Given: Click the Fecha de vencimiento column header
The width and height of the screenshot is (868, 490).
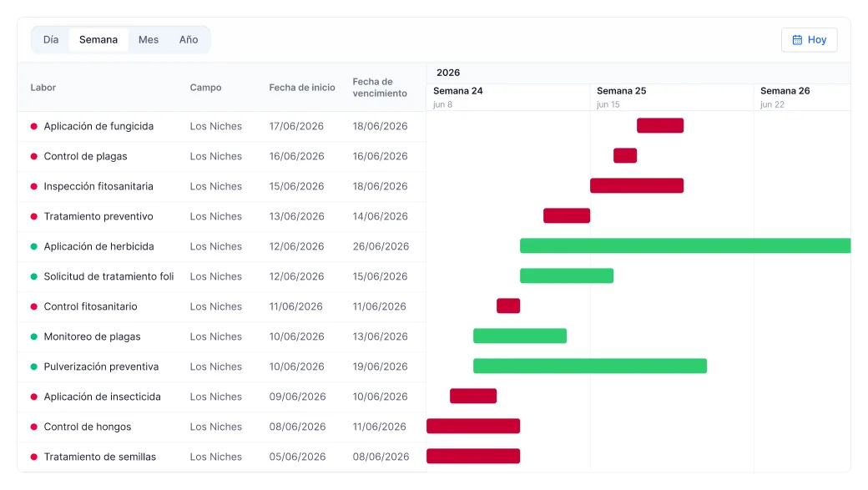Looking at the screenshot, I should pyautogui.click(x=380, y=88).
